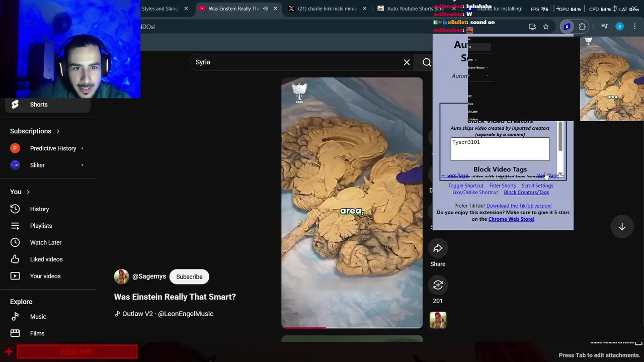Click the install app icon in address bar
644x362 pixels.
[532, 27]
